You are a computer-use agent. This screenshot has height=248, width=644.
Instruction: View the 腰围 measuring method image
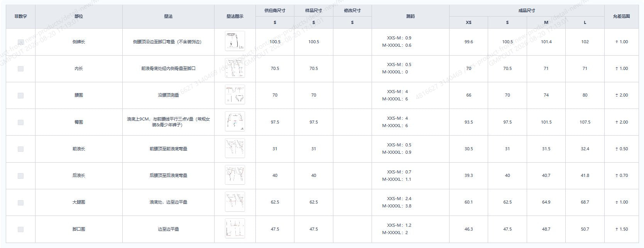pyautogui.click(x=235, y=95)
